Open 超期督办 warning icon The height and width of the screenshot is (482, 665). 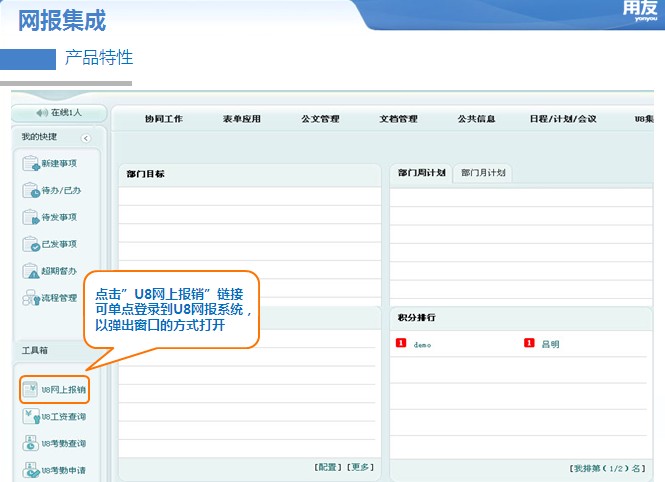point(31,271)
